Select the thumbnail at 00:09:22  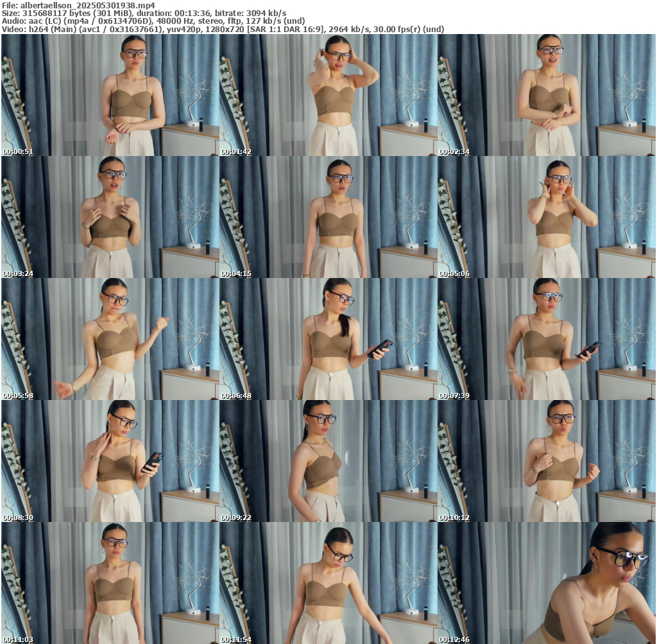point(328,461)
